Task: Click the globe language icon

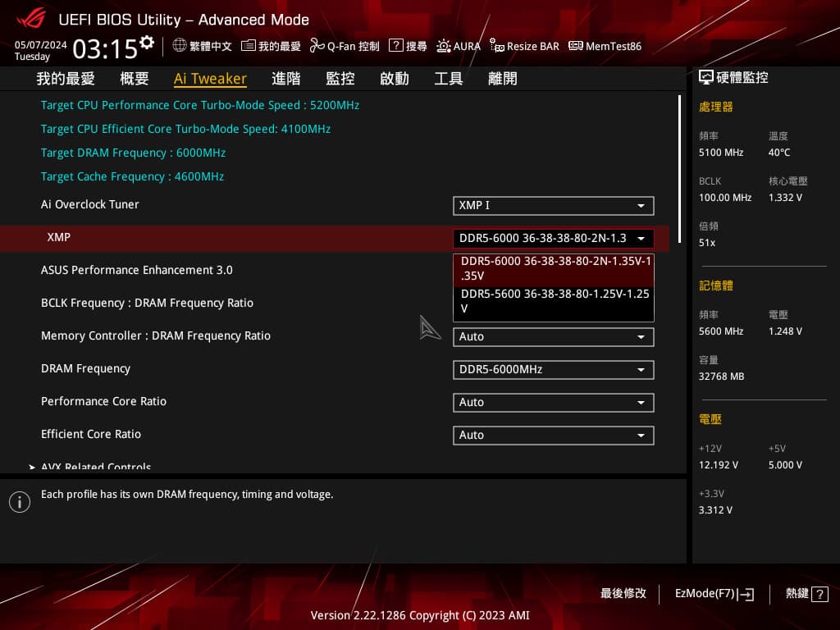Action: click(x=180, y=46)
